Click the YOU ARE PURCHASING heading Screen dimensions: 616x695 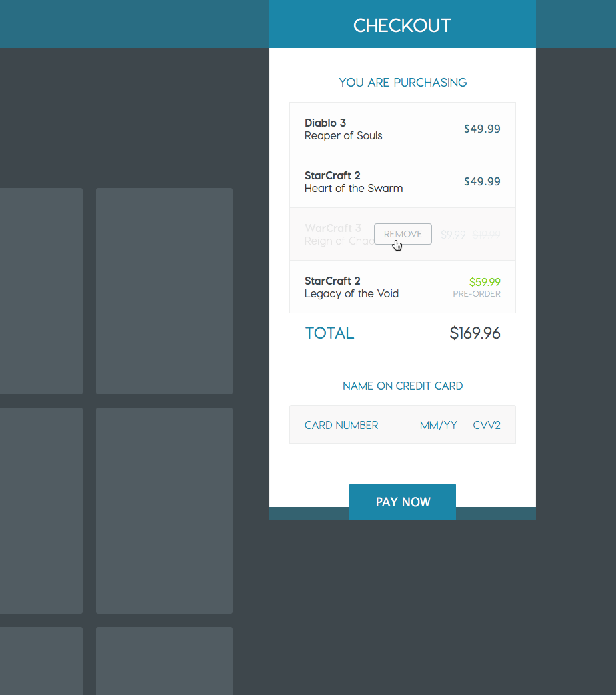click(403, 83)
